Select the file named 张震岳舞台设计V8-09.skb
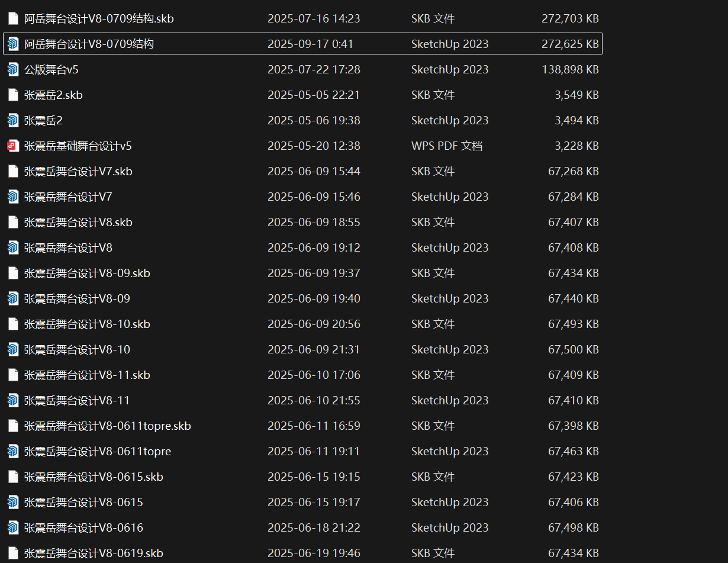This screenshot has width=728, height=563. [x=87, y=273]
